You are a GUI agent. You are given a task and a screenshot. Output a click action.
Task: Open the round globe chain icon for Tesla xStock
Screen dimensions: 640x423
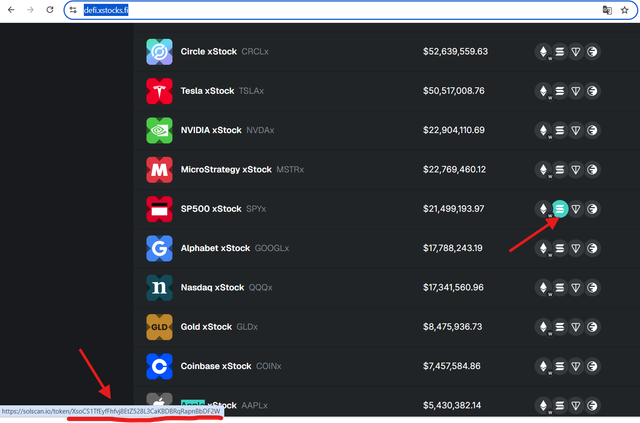(592, 91)
